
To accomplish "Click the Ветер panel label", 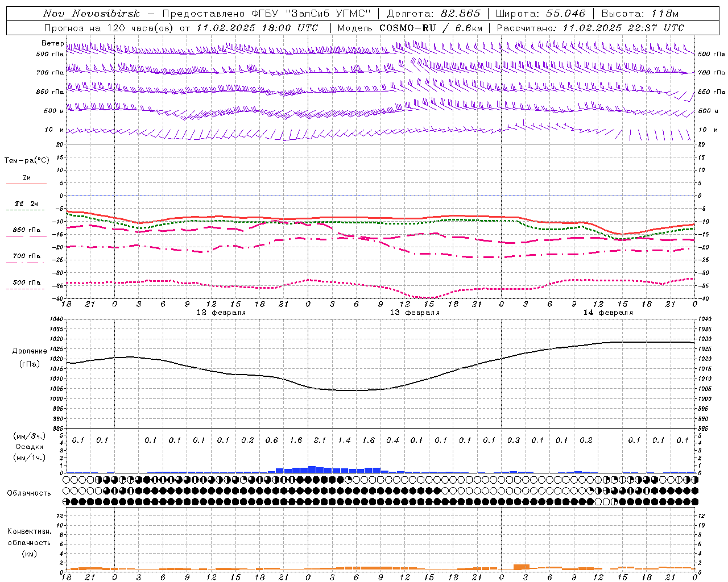I will tap(52, 44).
